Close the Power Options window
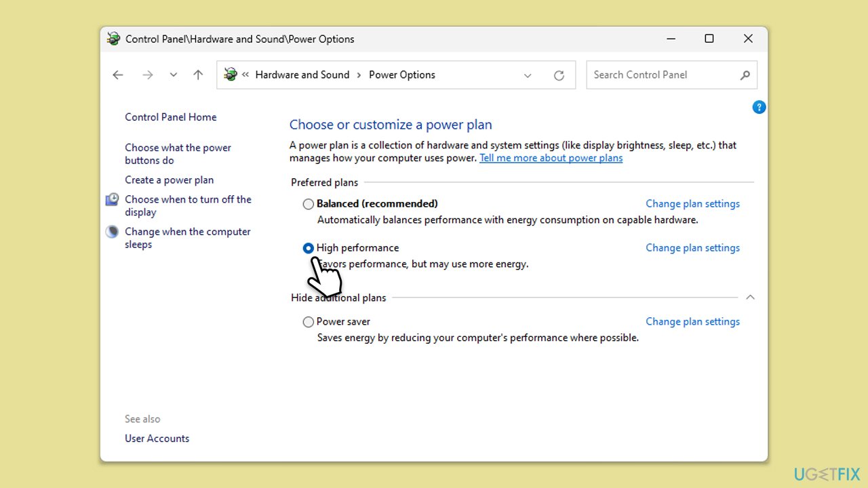Screen dimensions: 868x488 tap(748, 39)
